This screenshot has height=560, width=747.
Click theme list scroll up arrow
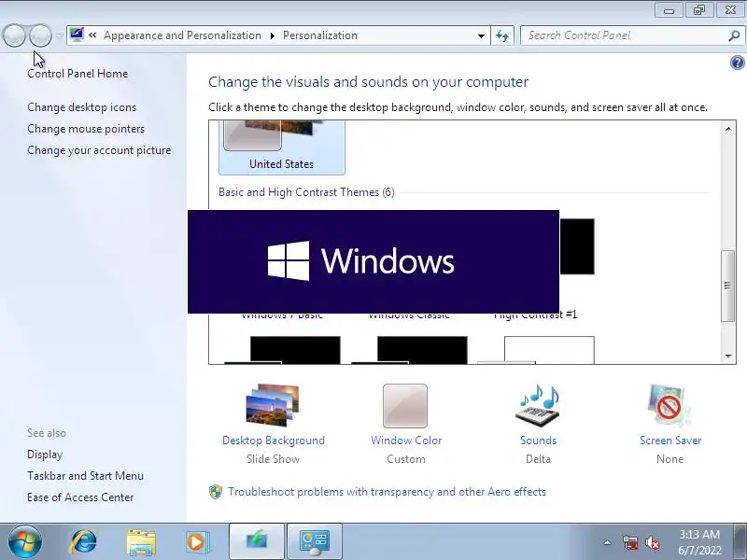728,129
